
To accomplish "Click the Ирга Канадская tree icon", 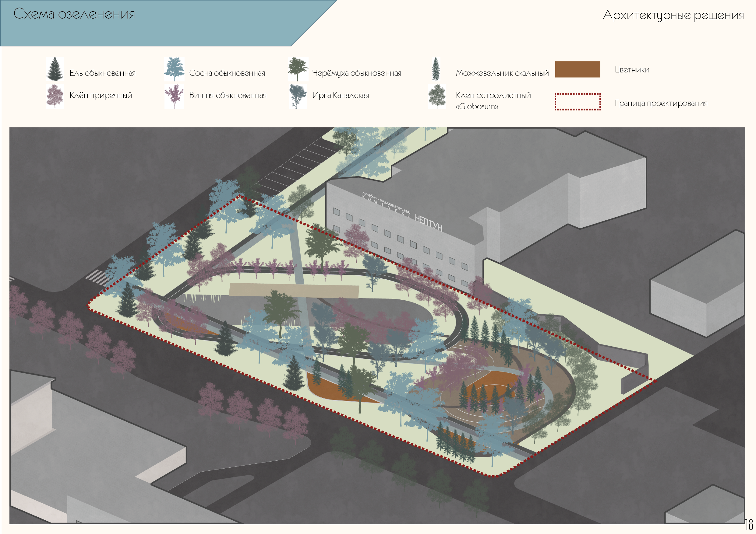I will 298,96.
